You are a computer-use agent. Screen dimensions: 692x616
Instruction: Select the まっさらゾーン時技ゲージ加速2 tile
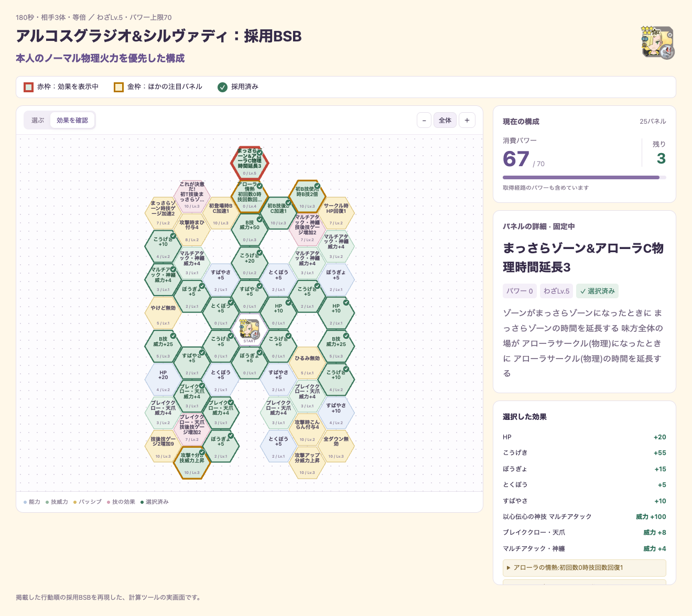click(163, 213)
